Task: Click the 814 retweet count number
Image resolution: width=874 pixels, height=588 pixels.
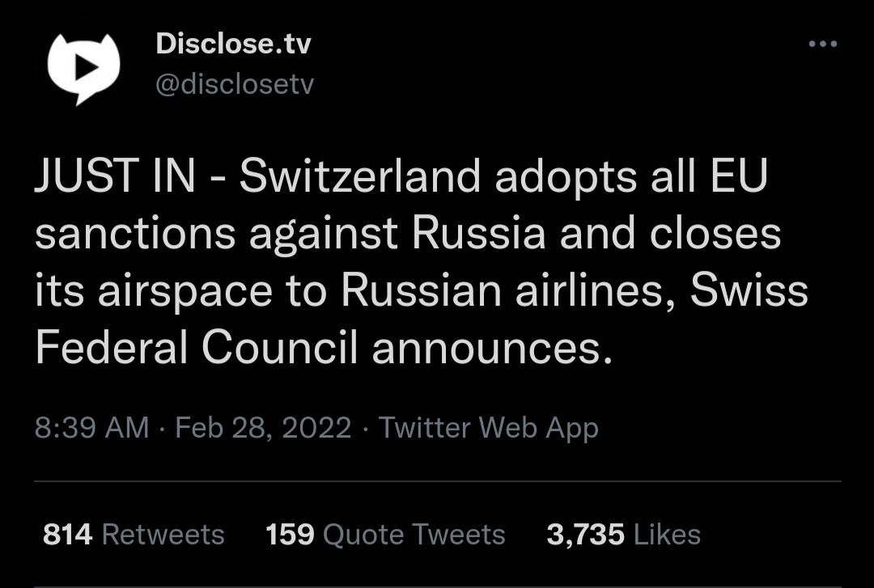Action: (67, 535)
